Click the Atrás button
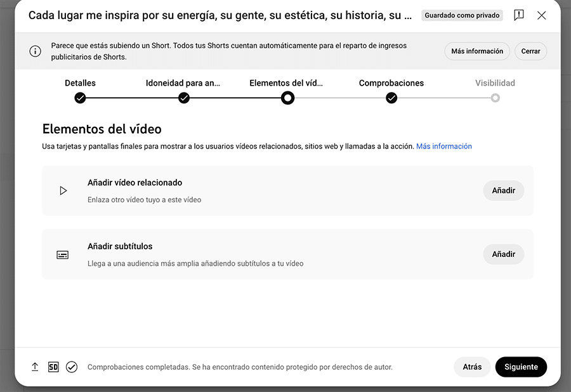The image size is (571, 392). point(472,367)
